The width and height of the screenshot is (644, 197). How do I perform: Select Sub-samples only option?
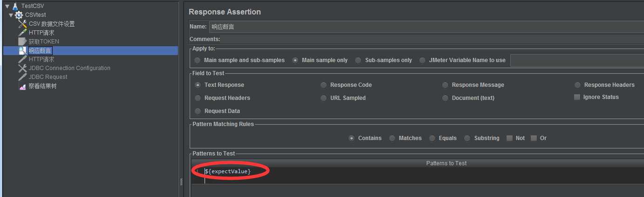click(358, 60)
